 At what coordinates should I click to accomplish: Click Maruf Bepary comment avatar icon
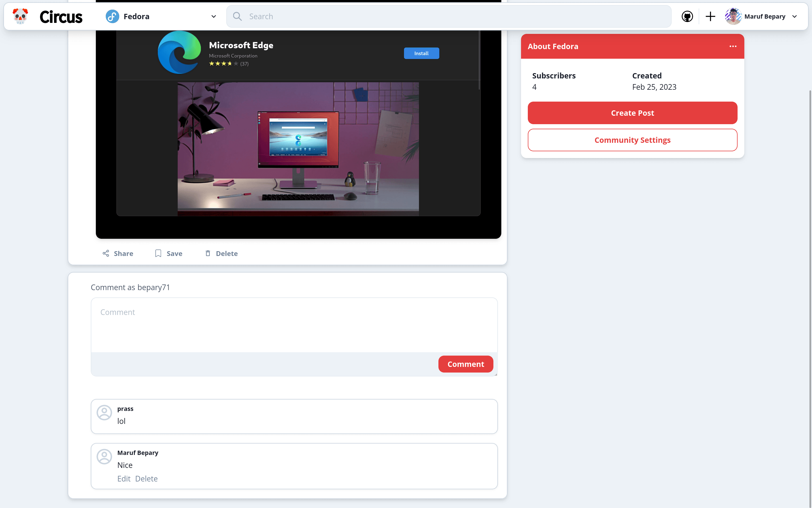click(104, 457)
